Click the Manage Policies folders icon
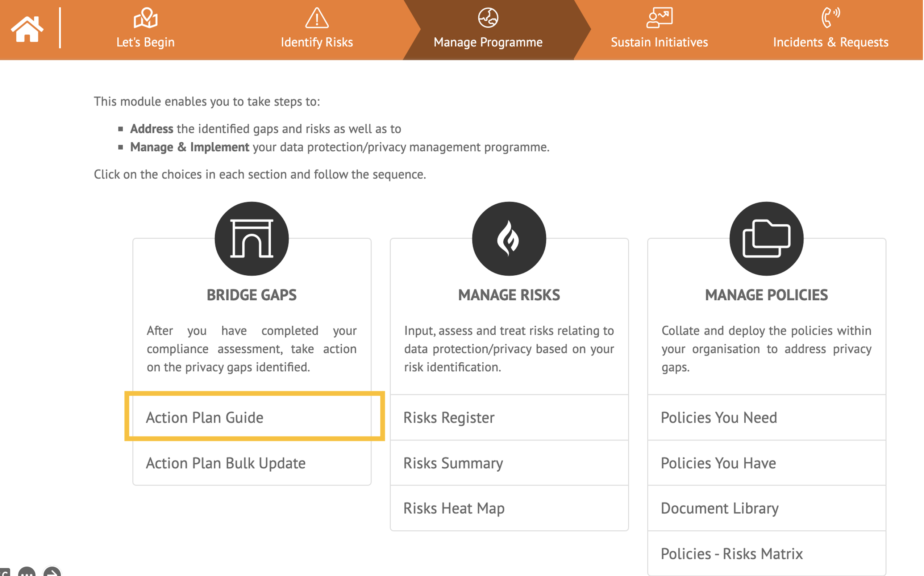The image size is (924, 576). (766, 238)
